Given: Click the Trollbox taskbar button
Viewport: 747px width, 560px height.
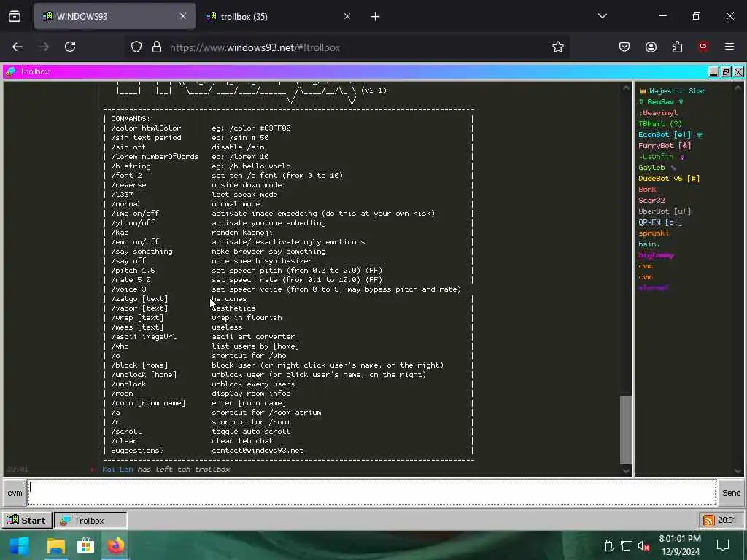Looking at the screenshot, I should pos(90,520).
